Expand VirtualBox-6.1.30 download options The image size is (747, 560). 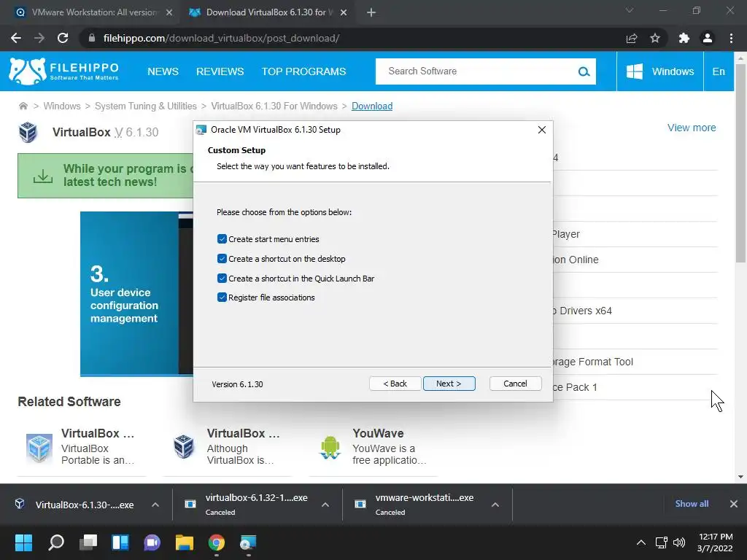155,505
